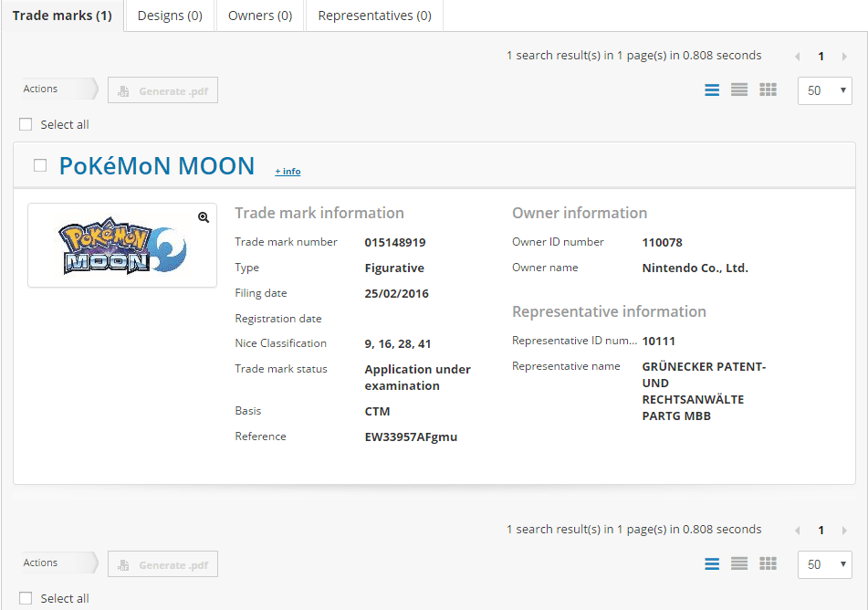Image resolution: width=868 pixels, height=610 pixels.
Task: Tick the bottom Select all checkbox
Action: pyautogui.click(x=26, y=598)
